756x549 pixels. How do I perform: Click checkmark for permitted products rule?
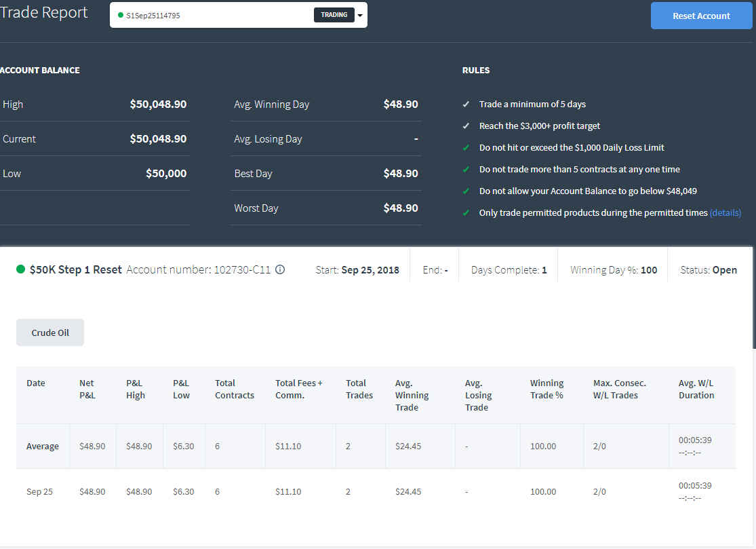click(466, 213)
